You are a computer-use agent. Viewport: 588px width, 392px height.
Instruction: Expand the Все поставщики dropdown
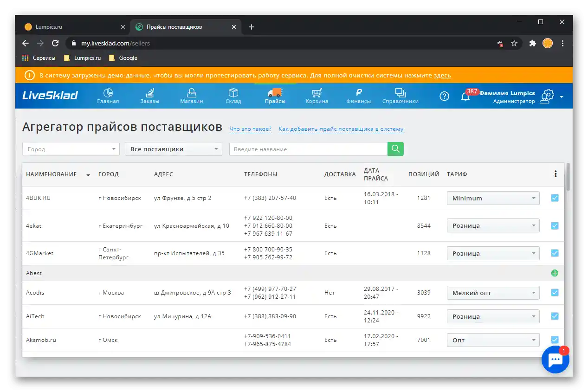tap(173, 149)
